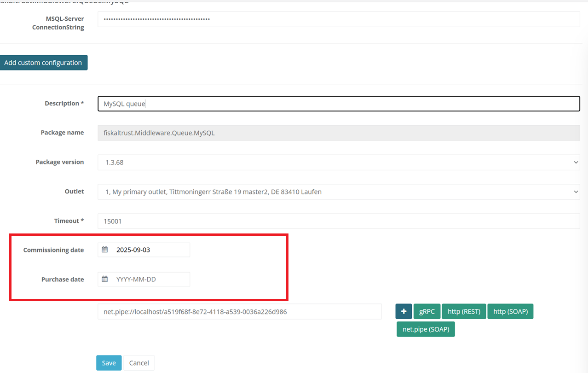The height and width of the screenshot is (373, 588).
Task: Focus the masked MSQL-Server ConnectionString field
Action: (x=338, y=19)
